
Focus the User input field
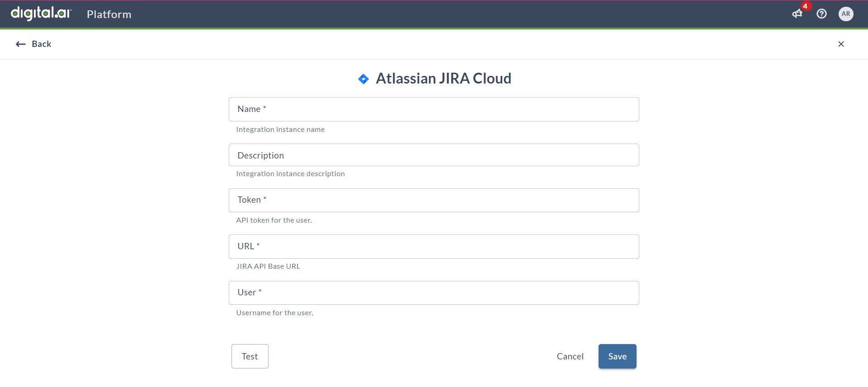coord(434,293)
